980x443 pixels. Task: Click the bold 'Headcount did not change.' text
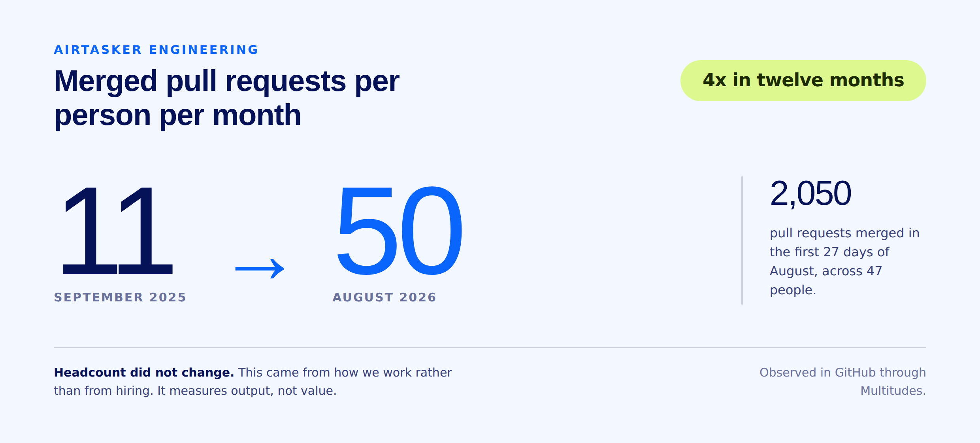pyautogui.click(x=144, y=372)
